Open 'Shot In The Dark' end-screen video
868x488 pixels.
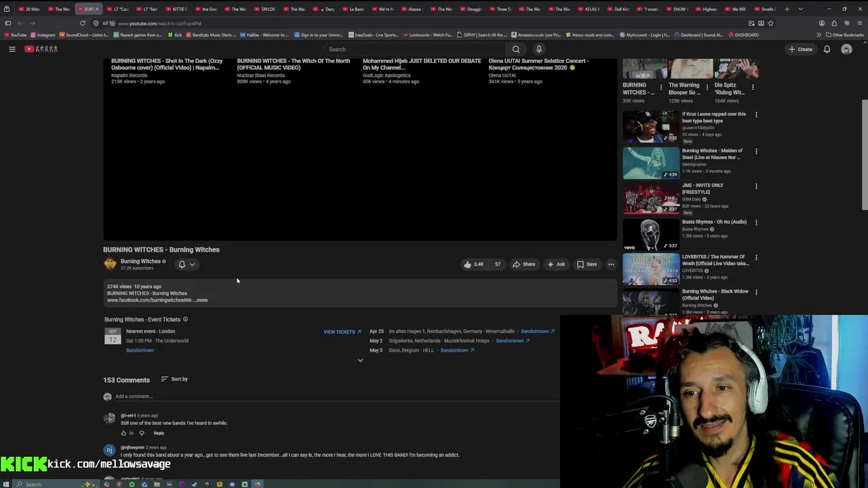167,64
